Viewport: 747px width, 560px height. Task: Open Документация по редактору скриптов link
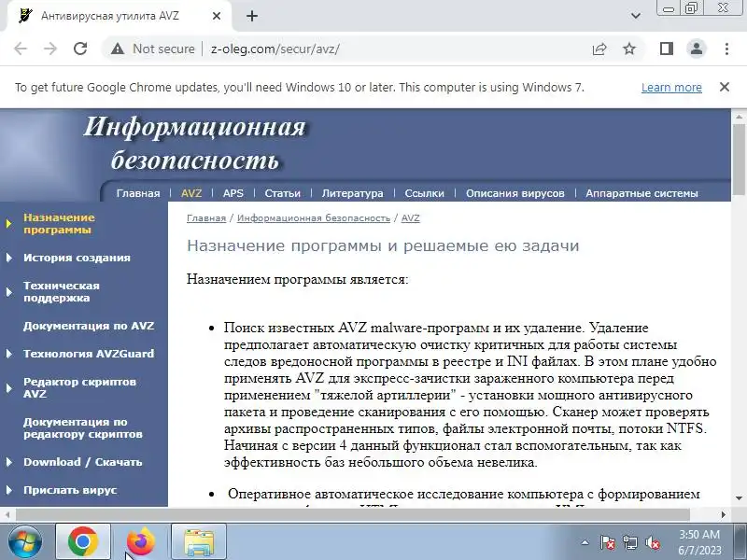pyautogui.click(x=83, y=427)
